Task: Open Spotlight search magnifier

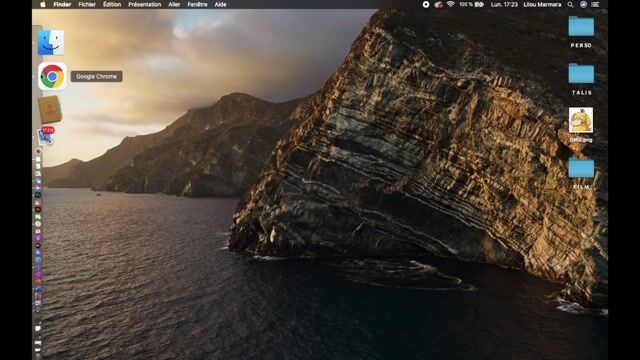Action: [x=570, y=4]
